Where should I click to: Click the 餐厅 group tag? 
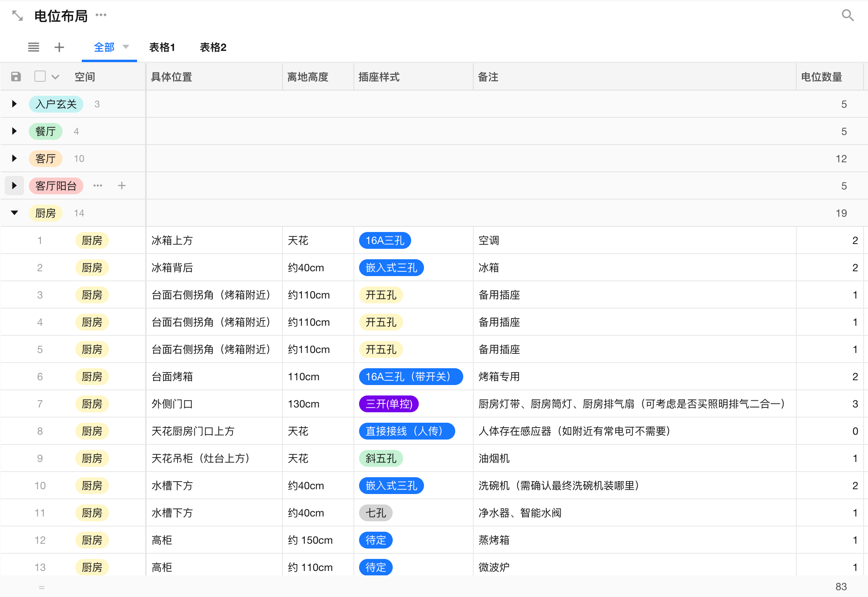[x=46, y=131]
